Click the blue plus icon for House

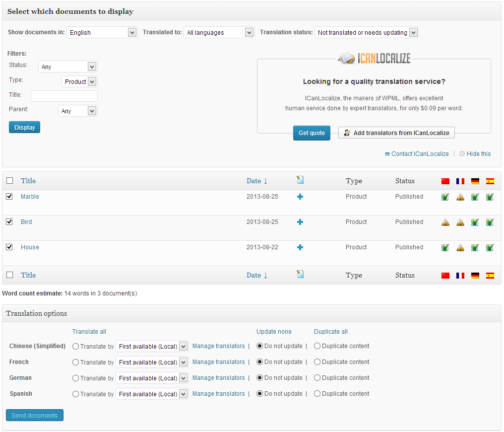tap(300, 247)
